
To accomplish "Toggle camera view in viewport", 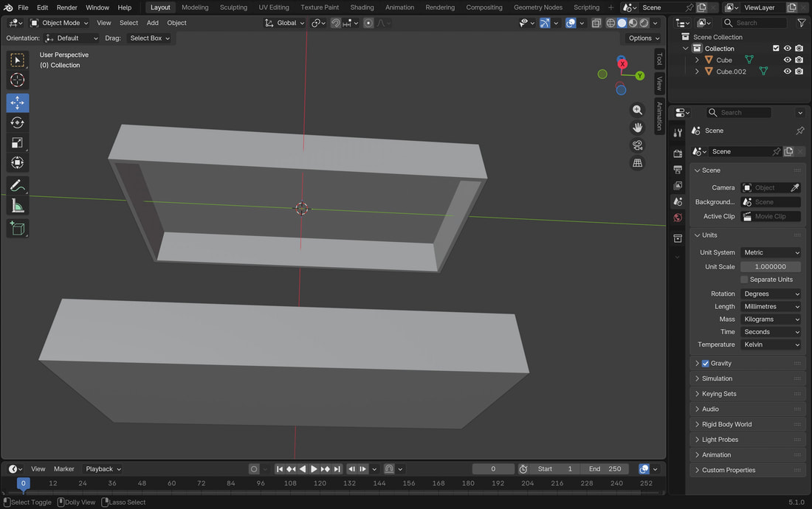I will (x=638, y=145).
